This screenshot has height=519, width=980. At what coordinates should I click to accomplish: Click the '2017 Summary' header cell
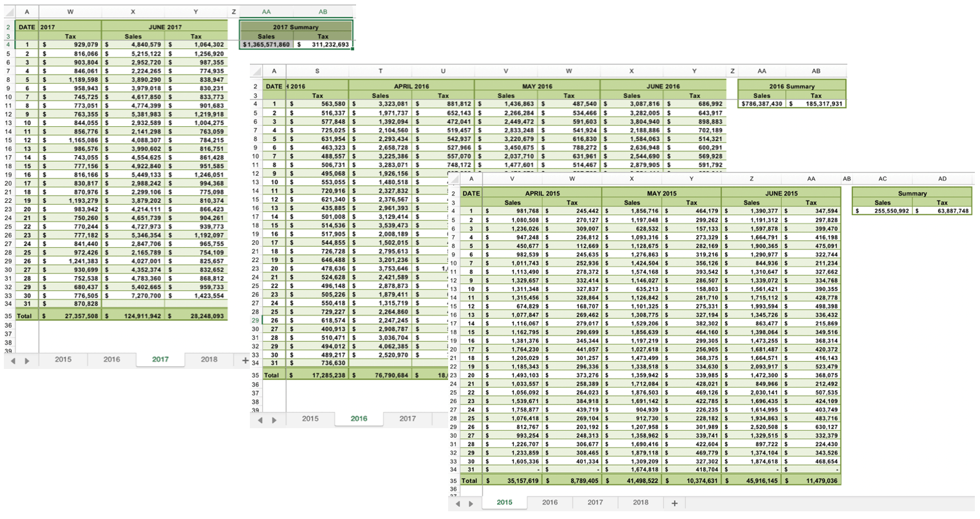(x=296, y=27)
